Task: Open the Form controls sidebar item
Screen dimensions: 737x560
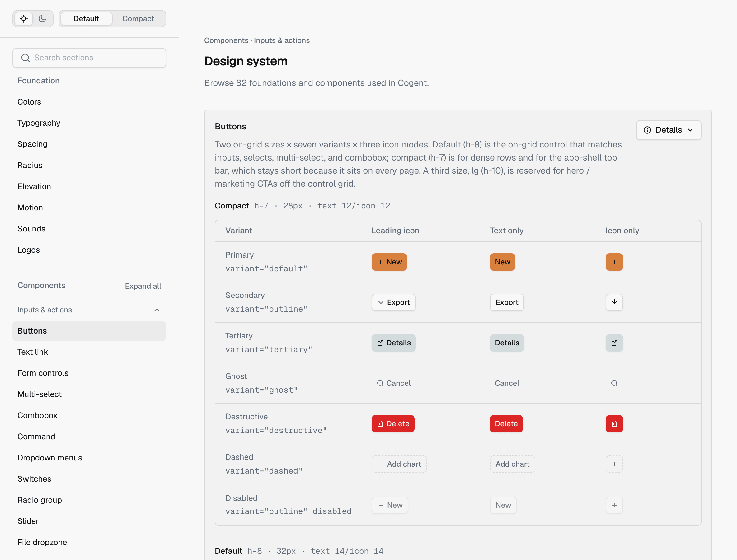Action: [x=89, y=373]
